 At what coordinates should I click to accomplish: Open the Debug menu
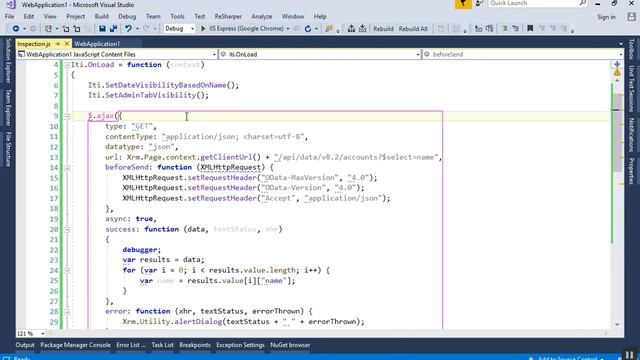(x=127, y=17)
